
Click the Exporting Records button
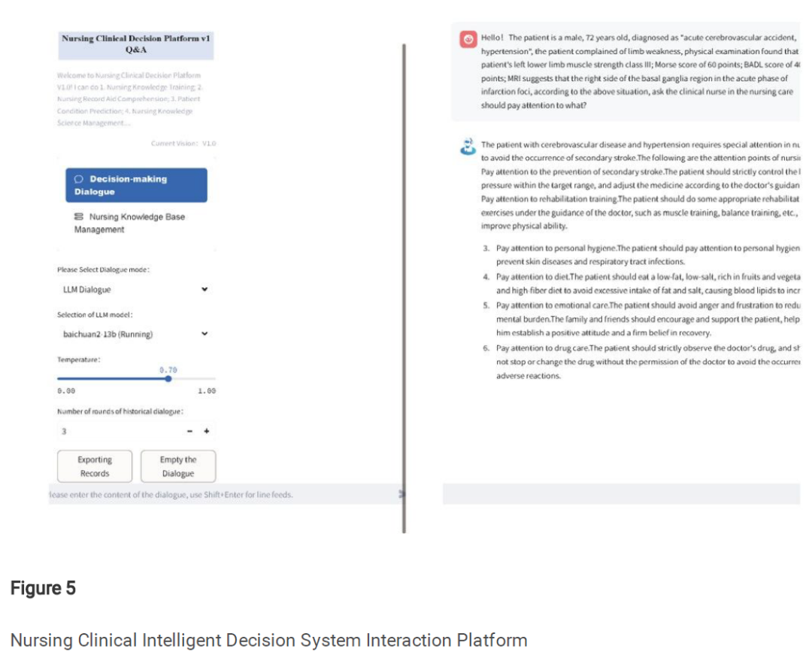tap(95, 466)
